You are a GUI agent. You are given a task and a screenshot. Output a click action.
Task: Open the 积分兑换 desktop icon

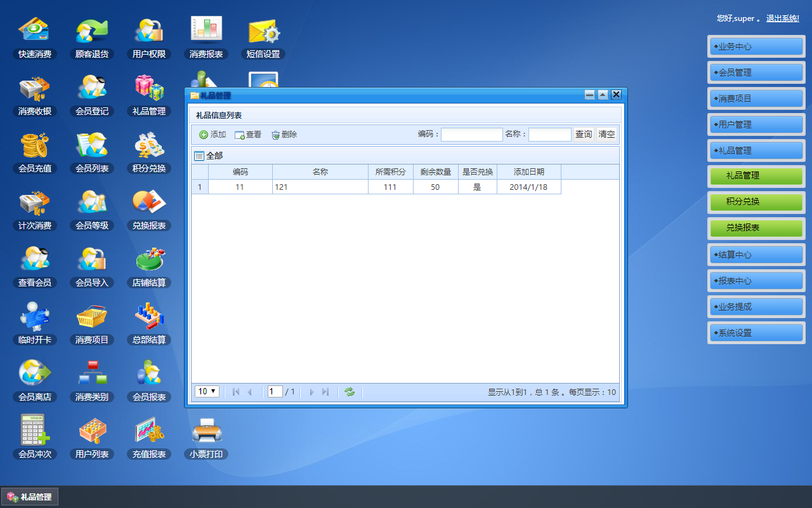click(149, 152)
